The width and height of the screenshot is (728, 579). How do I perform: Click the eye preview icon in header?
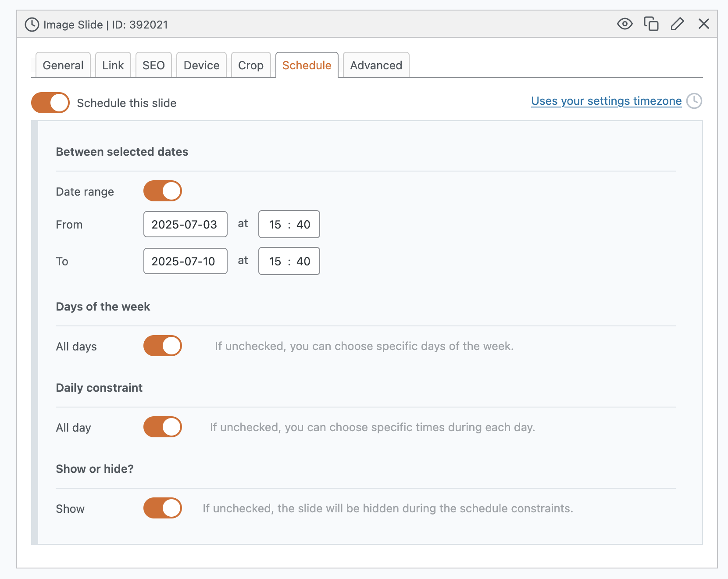coord(625,24)
